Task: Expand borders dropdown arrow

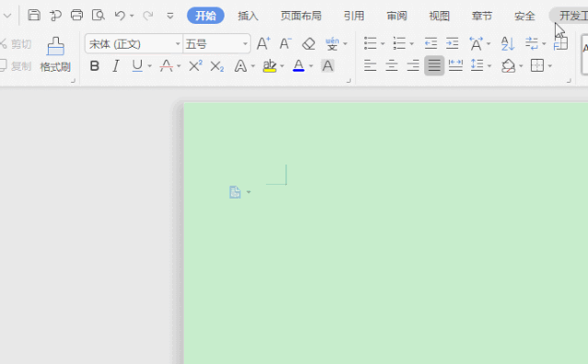Action: 549,66
